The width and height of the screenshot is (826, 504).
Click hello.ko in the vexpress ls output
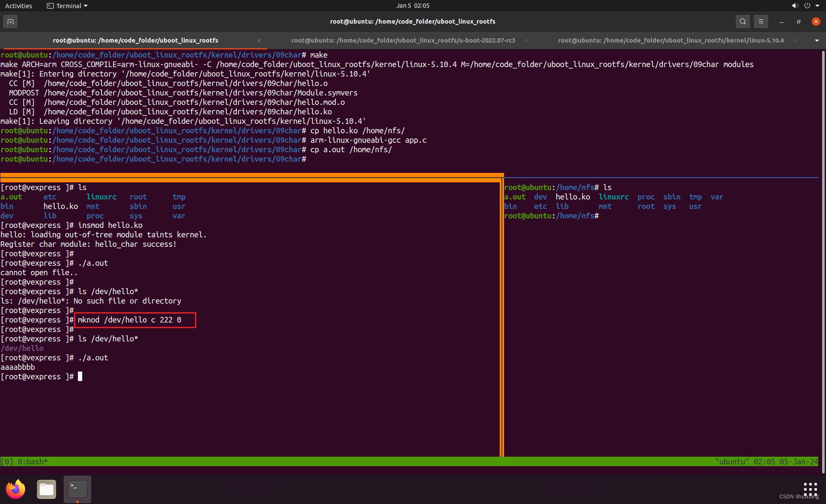(x=61, y=206)
